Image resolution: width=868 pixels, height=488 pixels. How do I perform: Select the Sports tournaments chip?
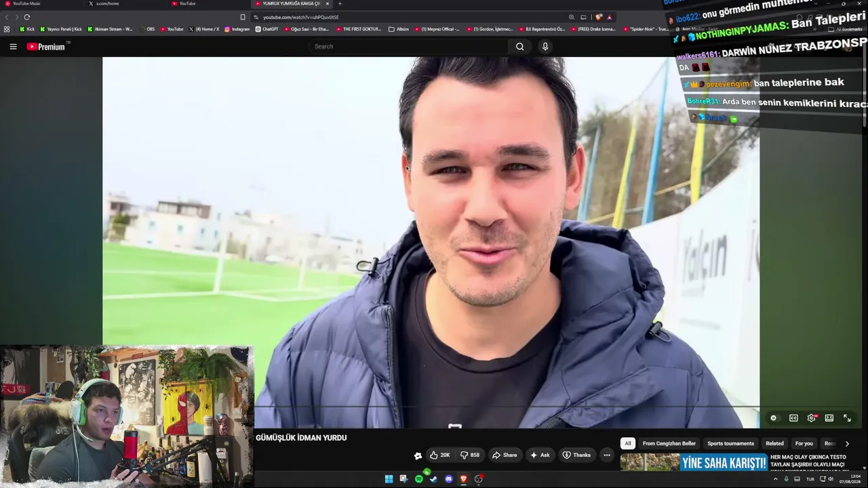(730, 443)
